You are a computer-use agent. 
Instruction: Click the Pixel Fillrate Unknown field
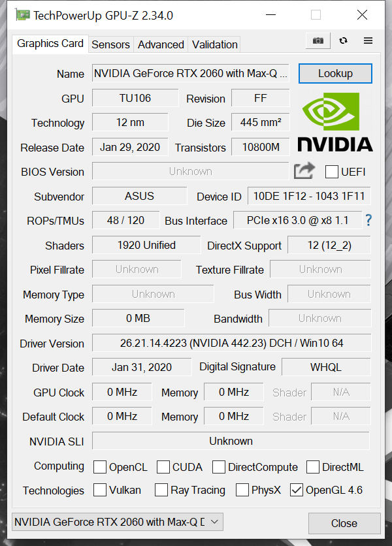click(137, 269)
